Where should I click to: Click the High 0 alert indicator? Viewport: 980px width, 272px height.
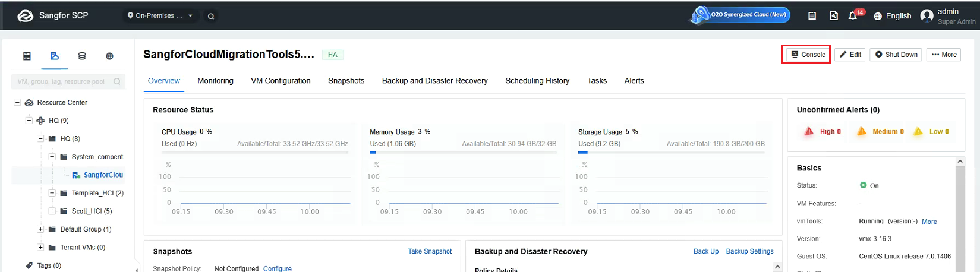pos(823,131)
